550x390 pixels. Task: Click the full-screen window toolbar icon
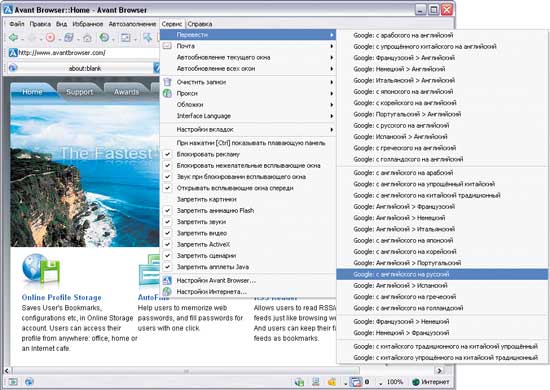125,38
